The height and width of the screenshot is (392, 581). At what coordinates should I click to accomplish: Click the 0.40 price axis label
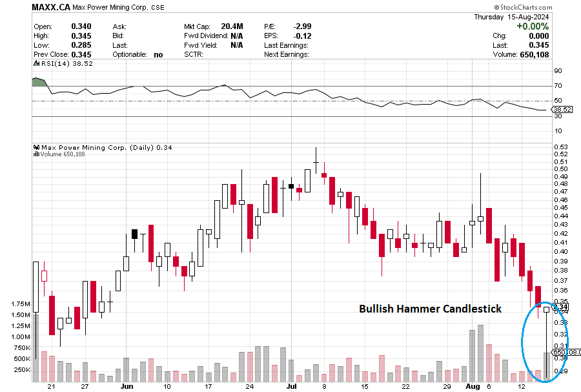click(560, 252)
